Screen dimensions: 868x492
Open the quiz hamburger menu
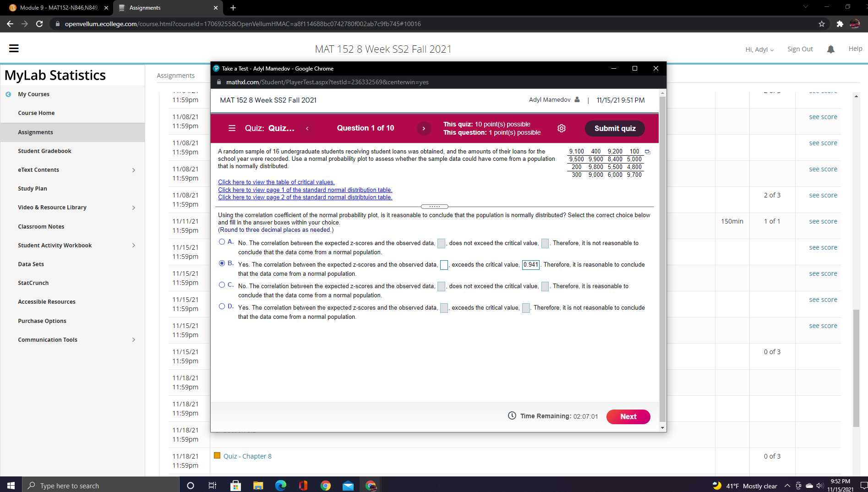232,128
